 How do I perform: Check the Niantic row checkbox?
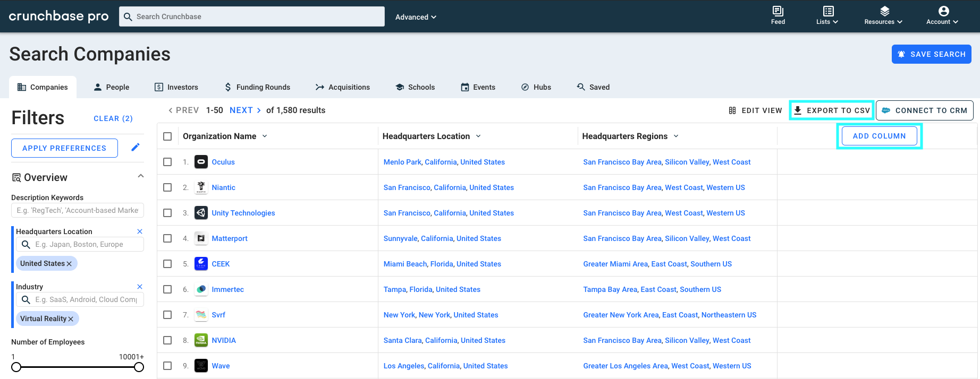click(167, 187)
